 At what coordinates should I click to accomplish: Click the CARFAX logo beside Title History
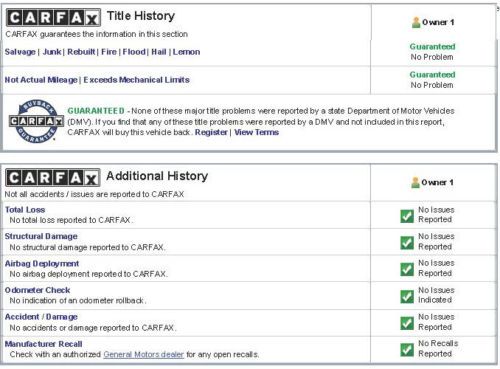pyautogui.click(x=53, y=18)
